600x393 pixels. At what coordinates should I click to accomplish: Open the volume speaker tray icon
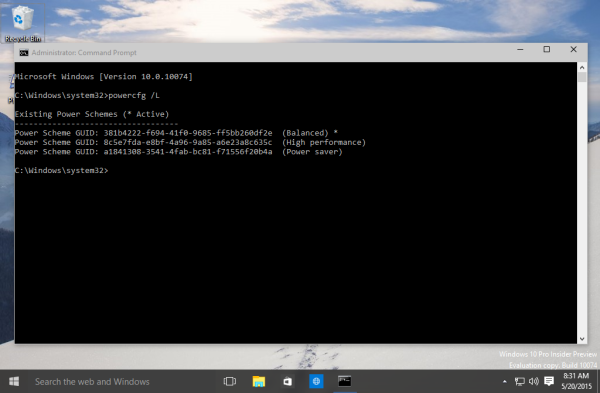coord(534,381)
